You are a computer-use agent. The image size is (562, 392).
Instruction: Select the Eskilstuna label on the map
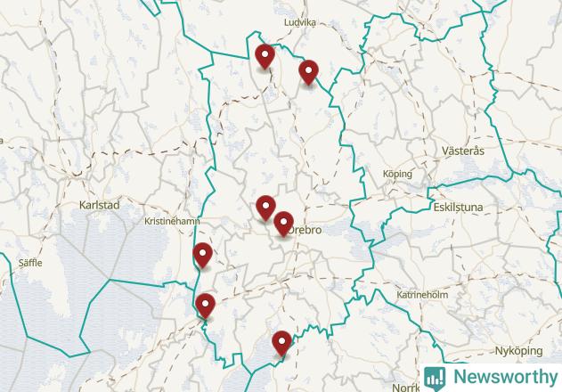click(458, 207)
